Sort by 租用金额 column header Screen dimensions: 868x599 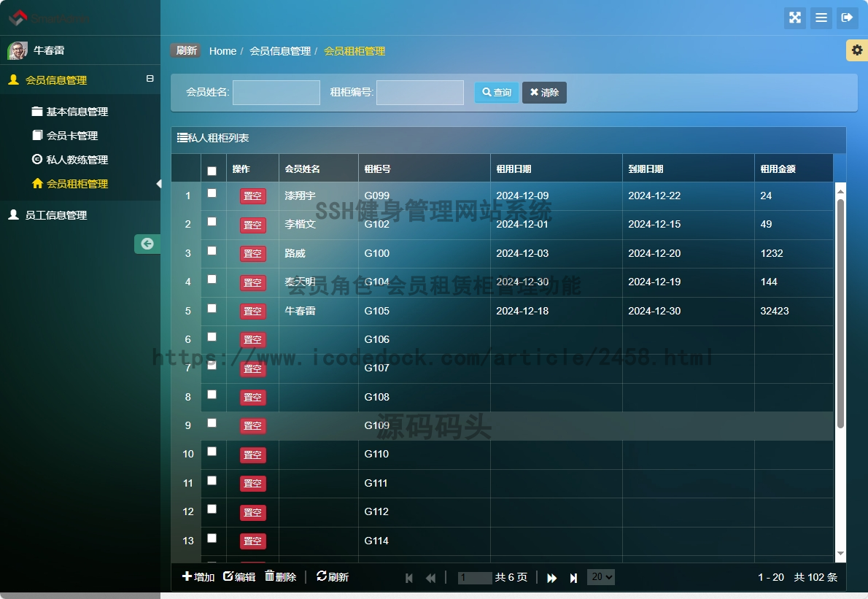tap(794, 169)
